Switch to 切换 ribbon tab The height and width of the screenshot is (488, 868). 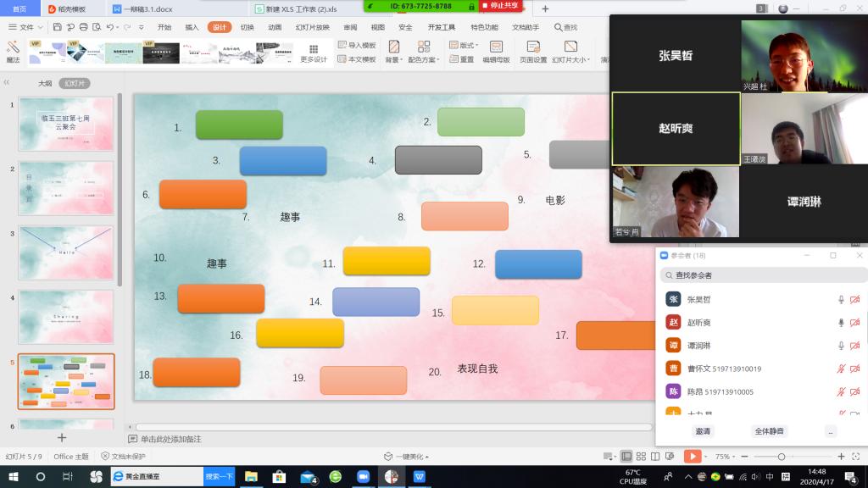[247, 27]
